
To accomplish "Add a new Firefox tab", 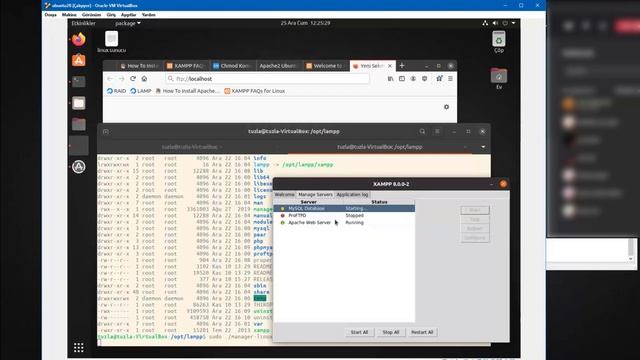I will (x=402, y=65).
